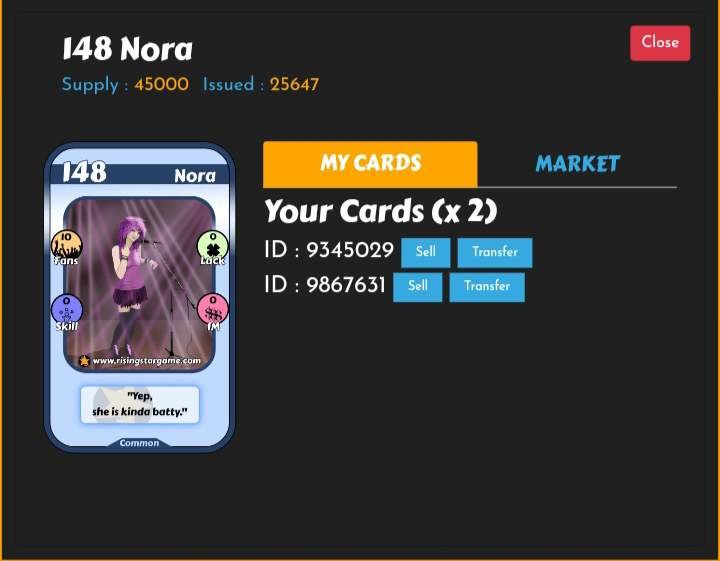This screenshot has width=720, height=561.
Task: Sell card with ID 9867631
Action: (x=417, y=287)
